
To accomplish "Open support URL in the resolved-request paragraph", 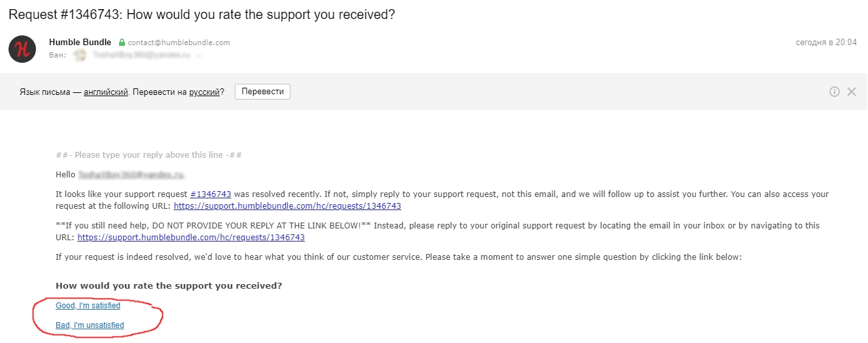I will (x=287, y=206).
